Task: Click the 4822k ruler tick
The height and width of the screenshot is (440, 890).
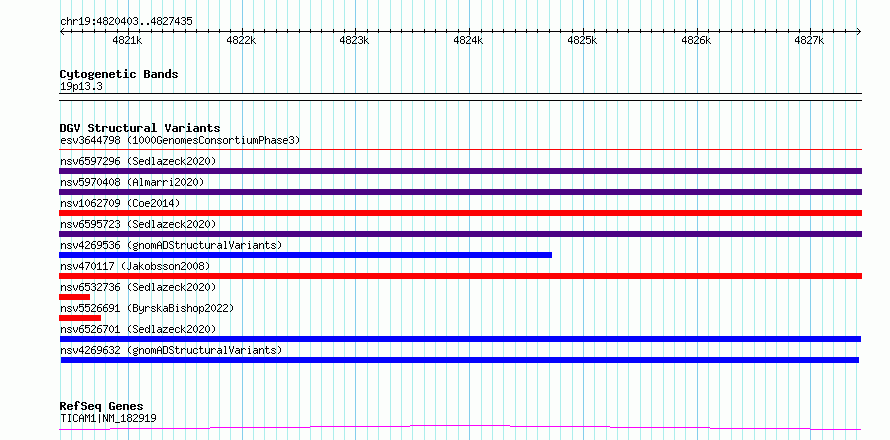Action: click(242, 40)
